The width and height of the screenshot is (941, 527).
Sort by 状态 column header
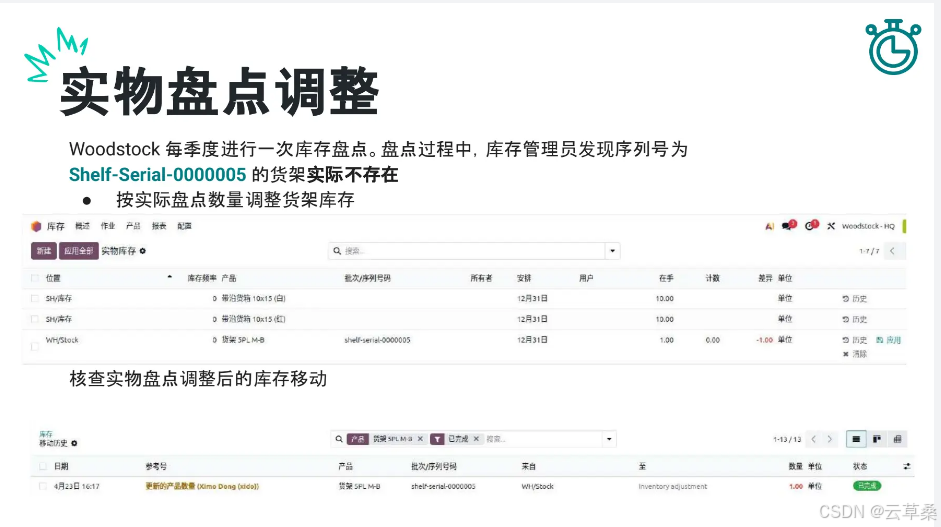pos(860,466)
